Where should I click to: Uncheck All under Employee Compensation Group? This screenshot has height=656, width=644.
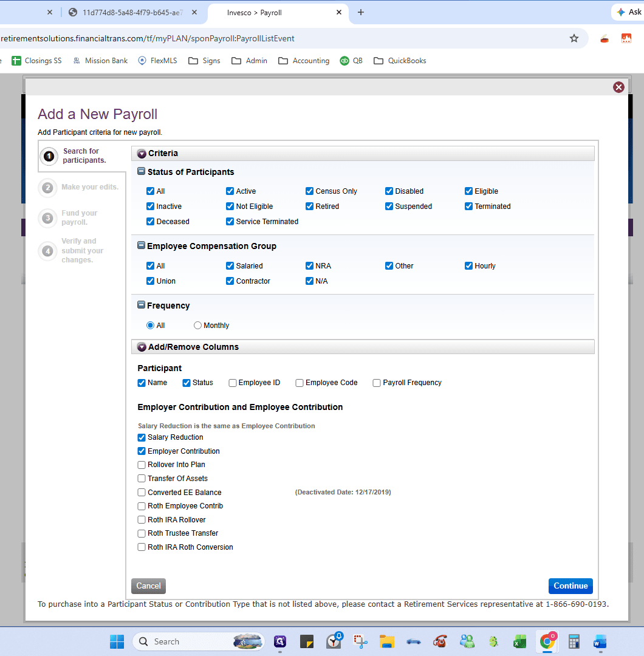pyautogui.click(x=150, y=265)
